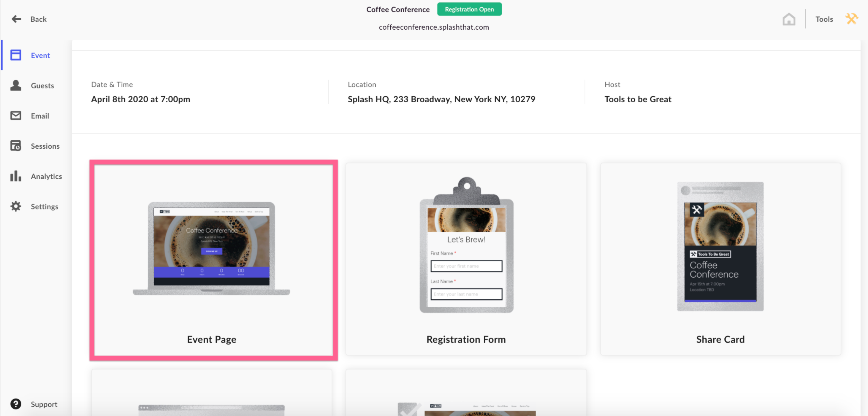Open the Share Card tile

click(x=721, y=259)
